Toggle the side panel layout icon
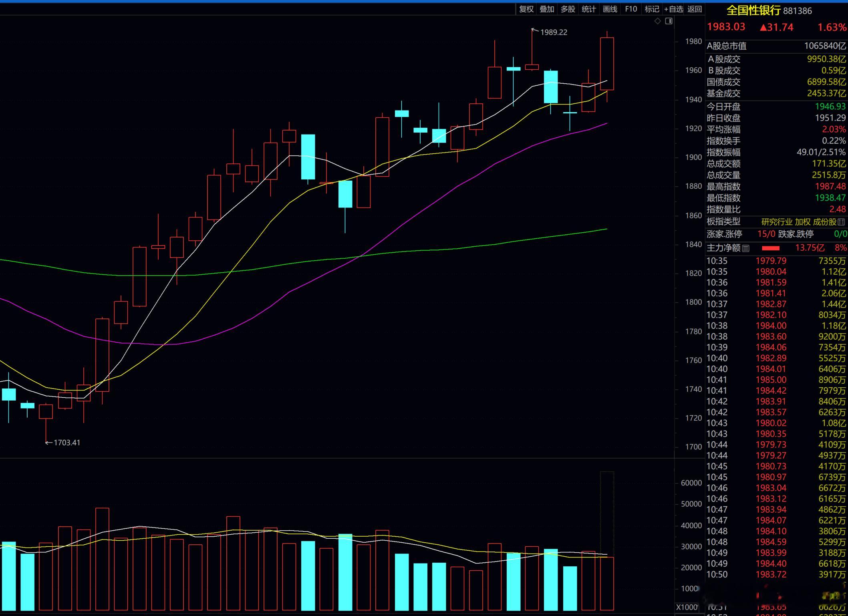Screen dimensions: 848x616 669,21
